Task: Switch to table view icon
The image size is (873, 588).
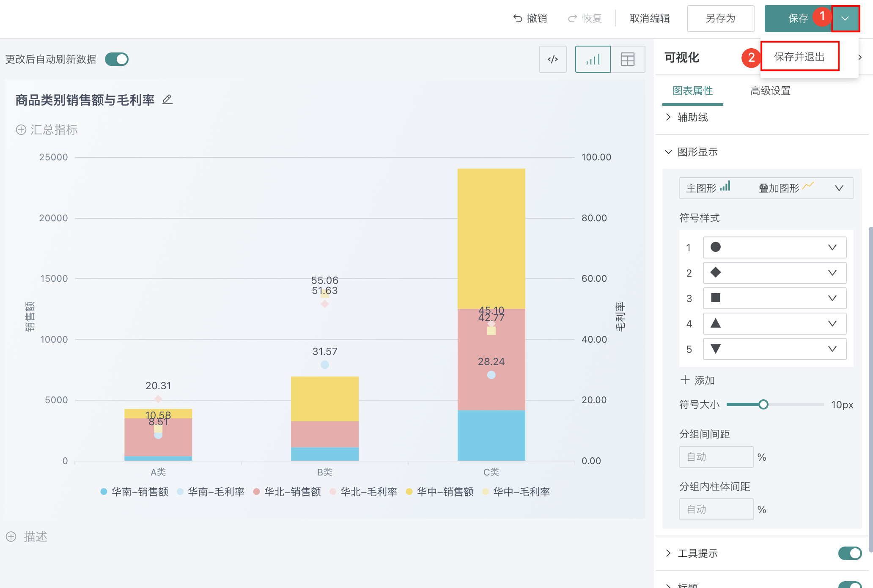Action: [627, 59]
